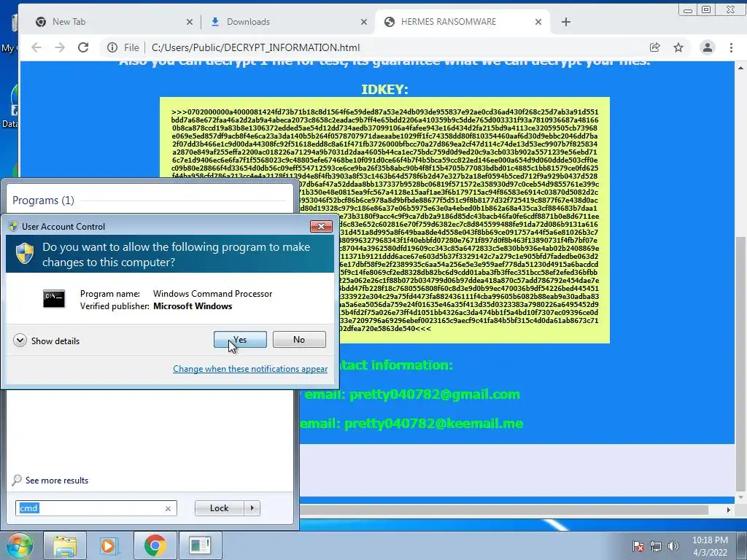The height and width of the screenshot is (560, 747).
Task: Click the page vertical scrollbar thumb
Action: point(740,363)
